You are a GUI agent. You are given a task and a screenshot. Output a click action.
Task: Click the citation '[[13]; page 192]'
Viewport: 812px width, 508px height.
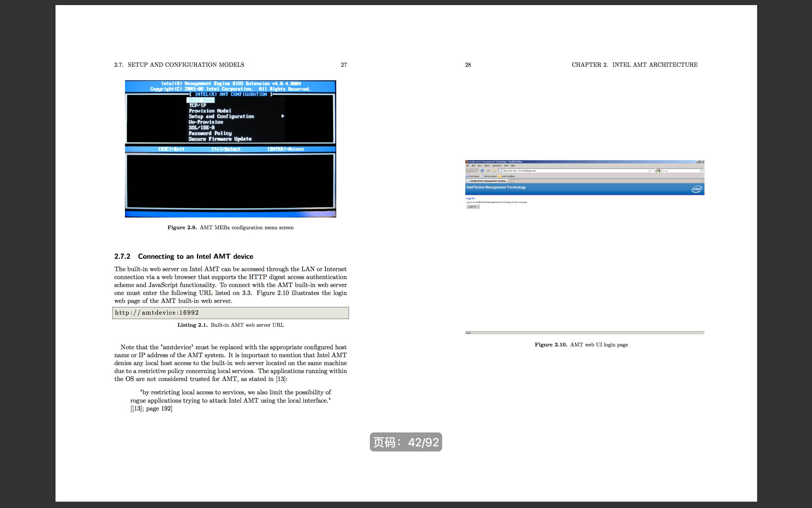point(151,409)
